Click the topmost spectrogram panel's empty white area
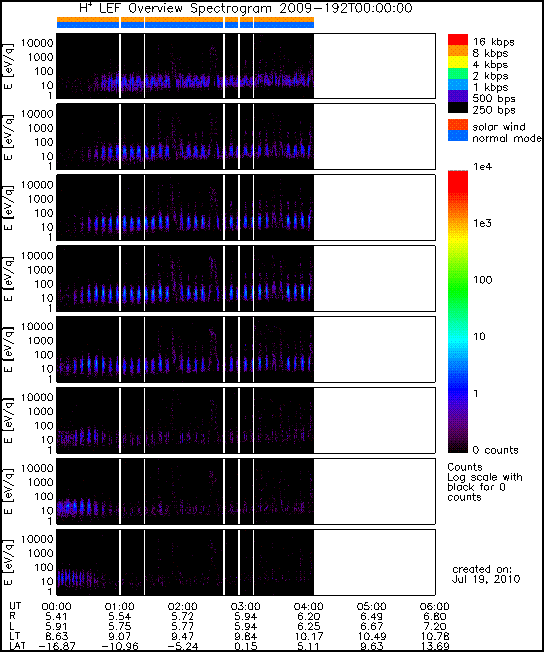This screenshot has width=544, height=652. (374, 66)
